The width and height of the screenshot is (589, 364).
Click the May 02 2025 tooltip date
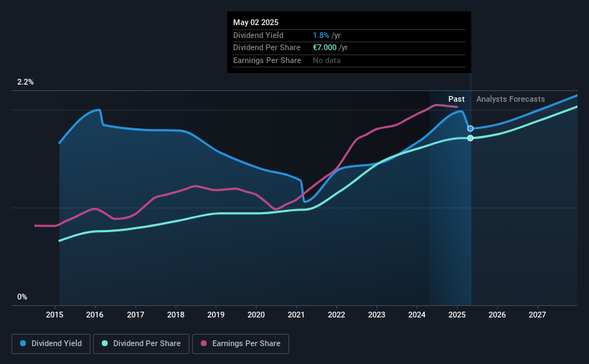(256, 22)
